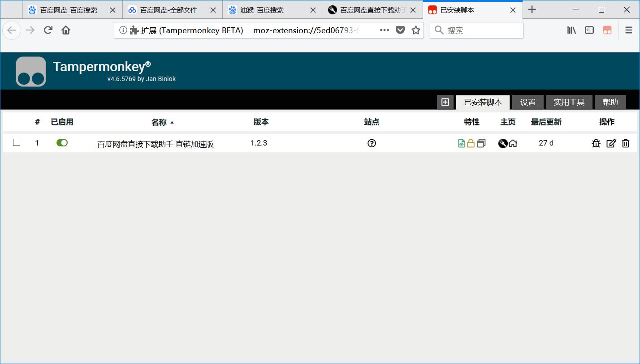This screenshot has height=364, width=640.
Task: Open the 设置 tab
Action: [x=528, y=102]
